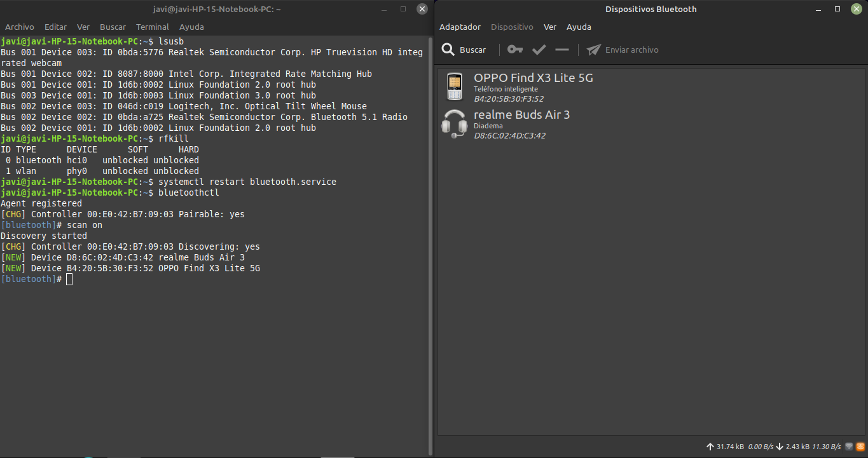This screenshot has height=458, width=868.
Task: Click the minus remove device icon
Action: [562, 50]
